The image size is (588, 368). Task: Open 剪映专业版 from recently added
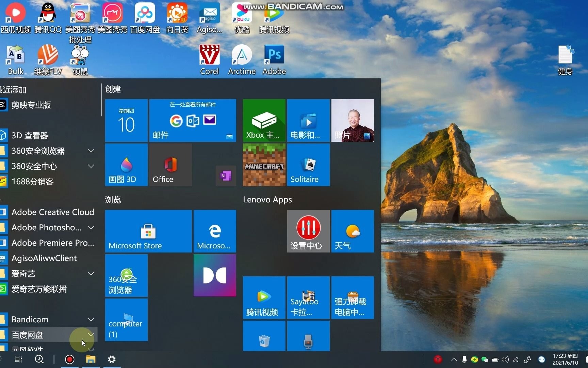(x=49, y=105)
